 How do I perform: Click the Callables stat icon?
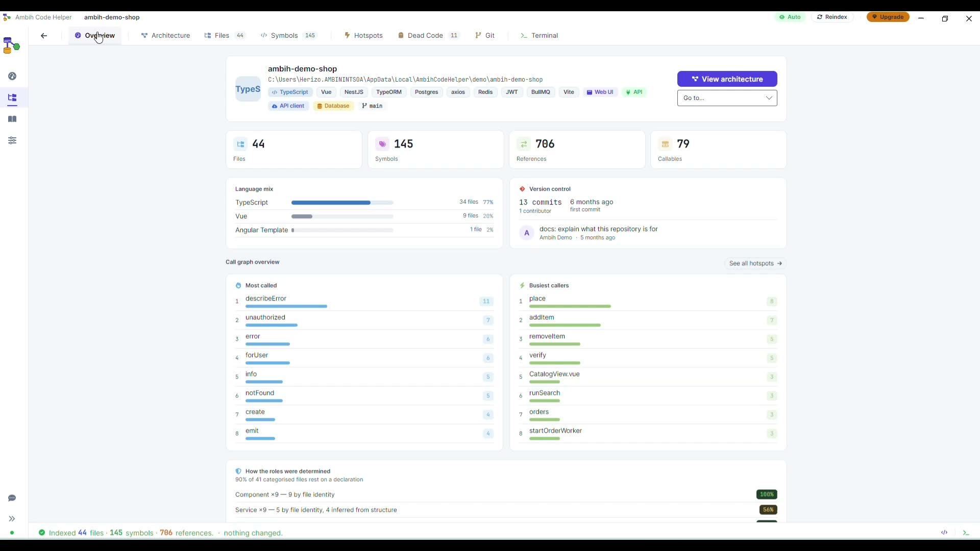coord(665,144)
